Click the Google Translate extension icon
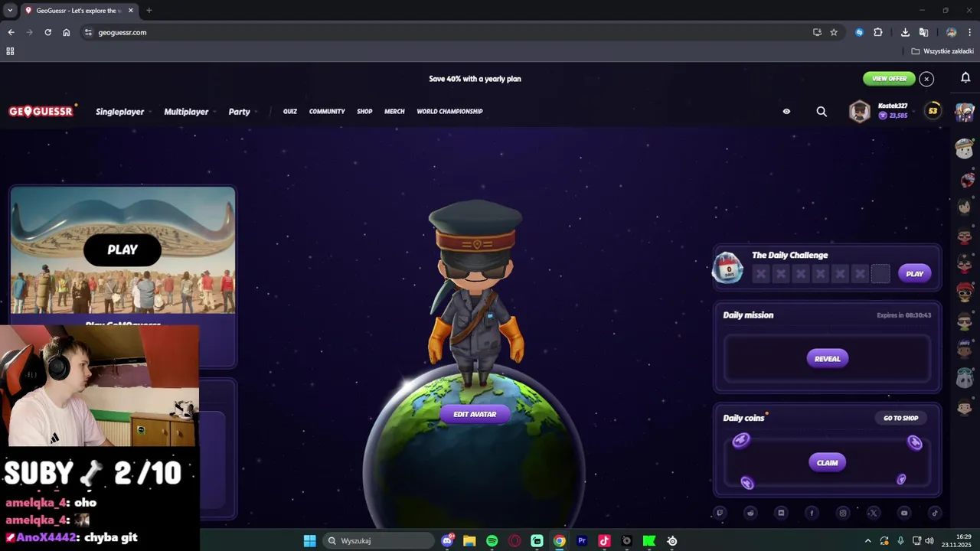The image size is (980, 551). [923, 32]
